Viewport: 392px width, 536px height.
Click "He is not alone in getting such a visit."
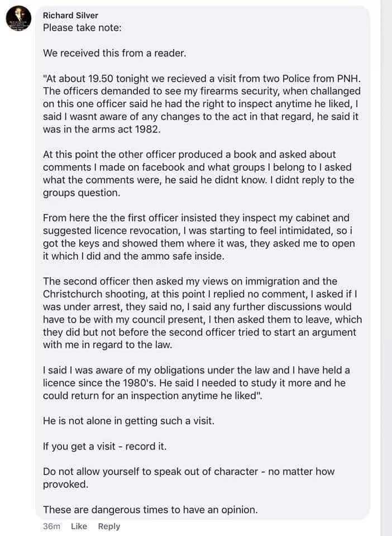(x=128, y=421)
